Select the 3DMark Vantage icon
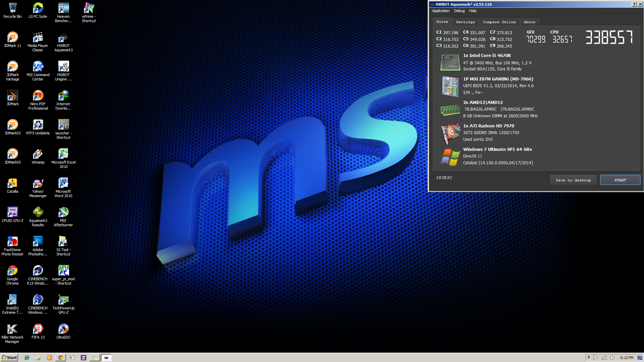Screen dimensions: 644x362 tap(12, 71)
